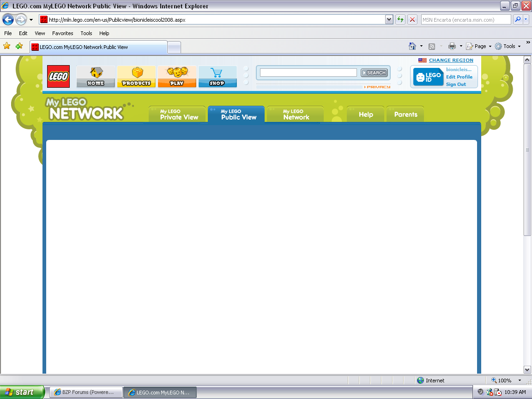Open the File menu

pos(8,33)
